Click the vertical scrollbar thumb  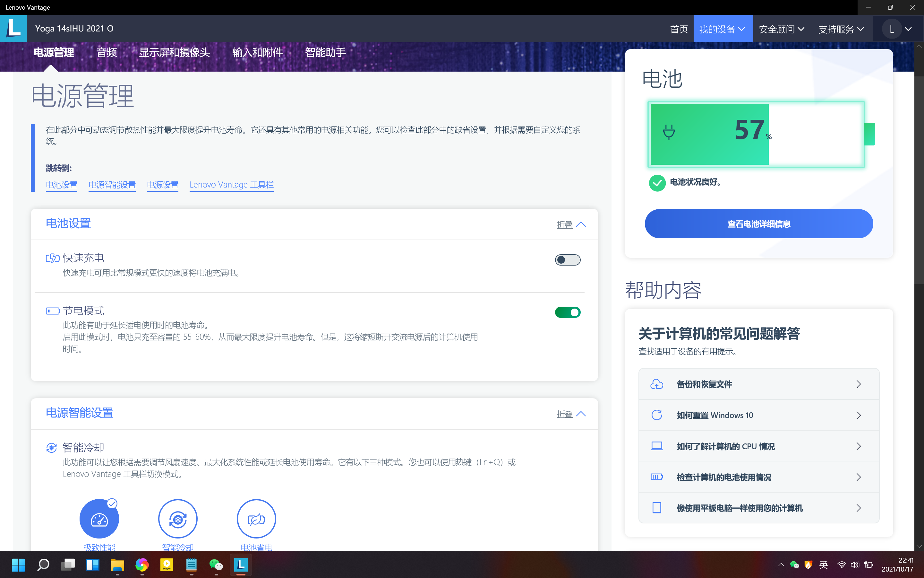pos(919,180)
